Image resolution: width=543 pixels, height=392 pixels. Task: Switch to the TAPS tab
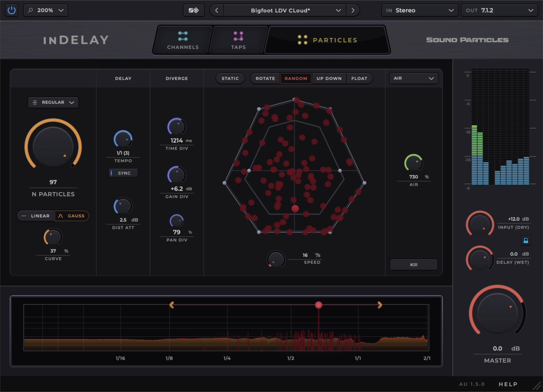click(238, 40)
